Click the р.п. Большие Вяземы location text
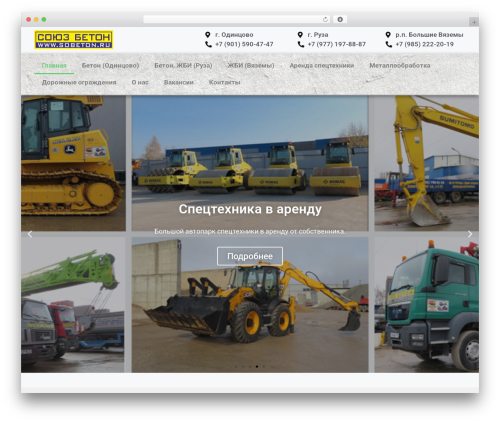 point(429,35)
